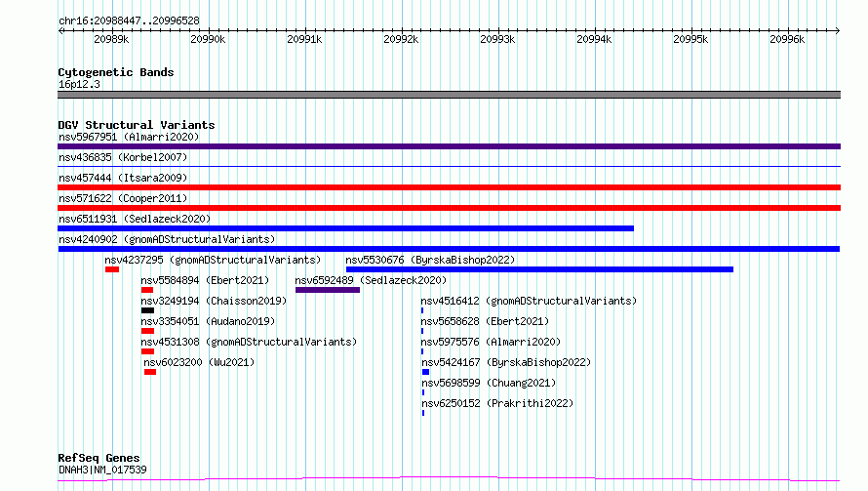Click the 20992k ruler tick label
This screenshot has width=868, height=491.
pos(401,39)
